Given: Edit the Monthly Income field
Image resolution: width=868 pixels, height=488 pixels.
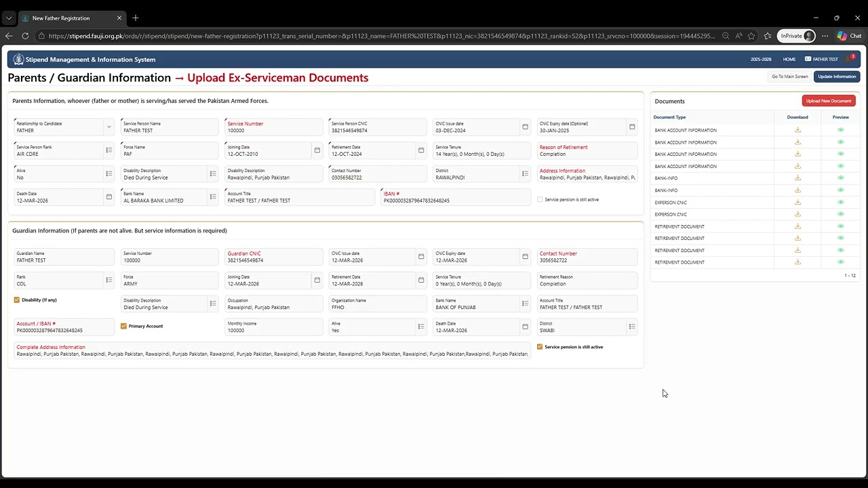Looking at the screenshot, I should coord(273,327).
